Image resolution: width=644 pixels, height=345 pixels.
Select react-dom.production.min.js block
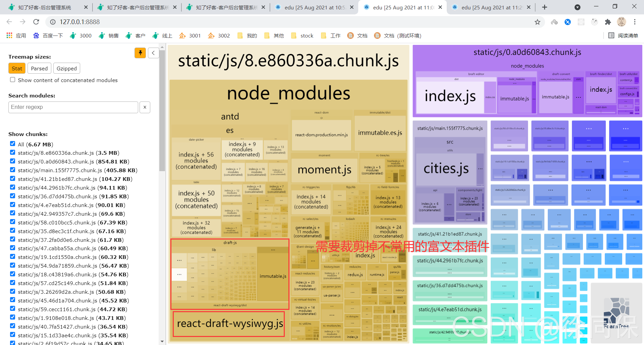pyautogui.click(x=321, y=135)
